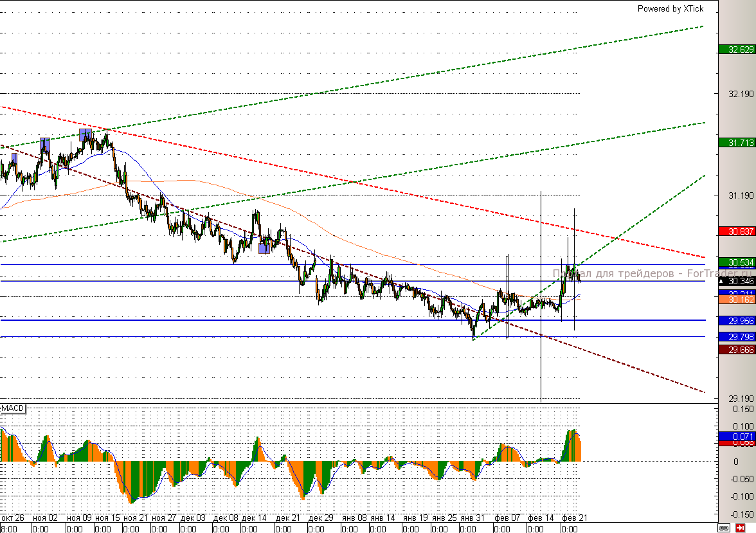Click the red 30.837 price tag
Viewport: 756px width, 533px height.
pyautogui.click(x=736, y=231)
